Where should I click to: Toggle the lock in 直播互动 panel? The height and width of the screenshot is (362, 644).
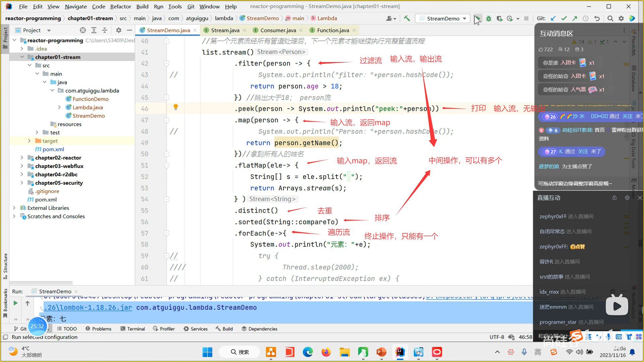(x=614, y=198)
